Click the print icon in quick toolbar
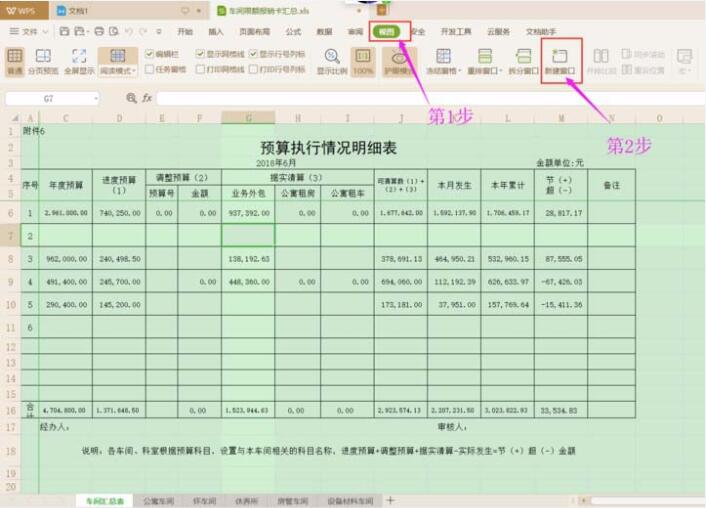This screenshot has width=706, height=508. [x=99, y=31]
